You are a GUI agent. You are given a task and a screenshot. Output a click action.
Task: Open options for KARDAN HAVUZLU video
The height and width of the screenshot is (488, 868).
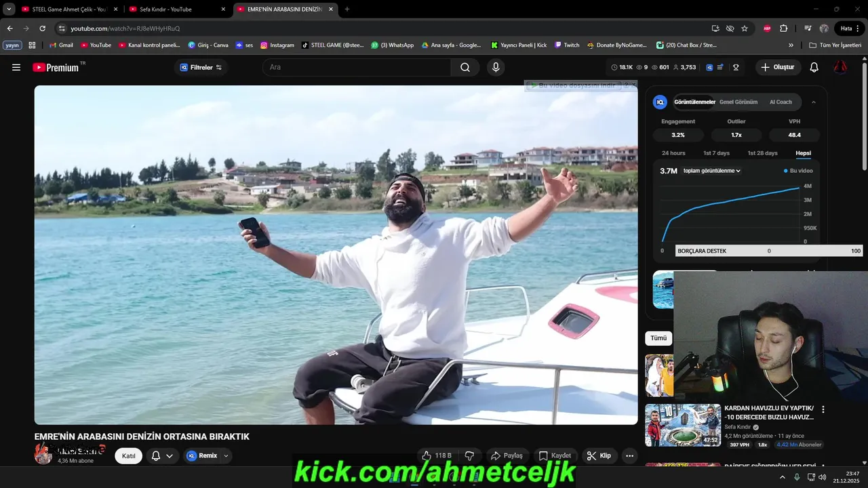823,409
